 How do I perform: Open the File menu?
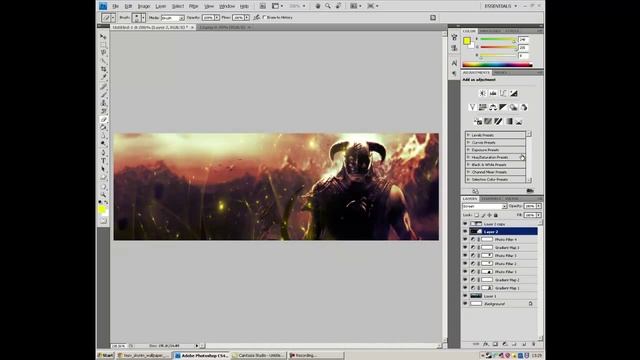[116, 6]
